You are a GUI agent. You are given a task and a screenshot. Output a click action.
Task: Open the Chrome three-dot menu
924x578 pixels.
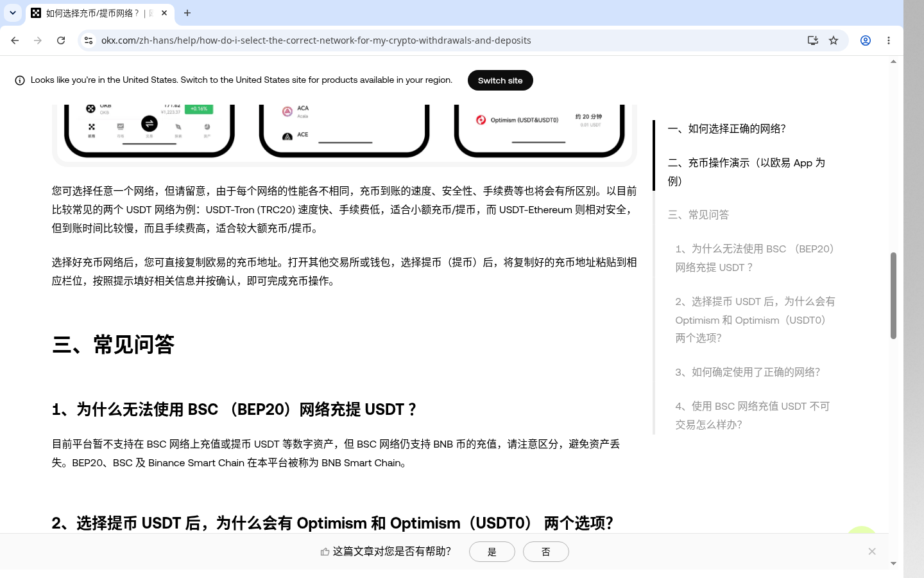(x=889, y=40)
